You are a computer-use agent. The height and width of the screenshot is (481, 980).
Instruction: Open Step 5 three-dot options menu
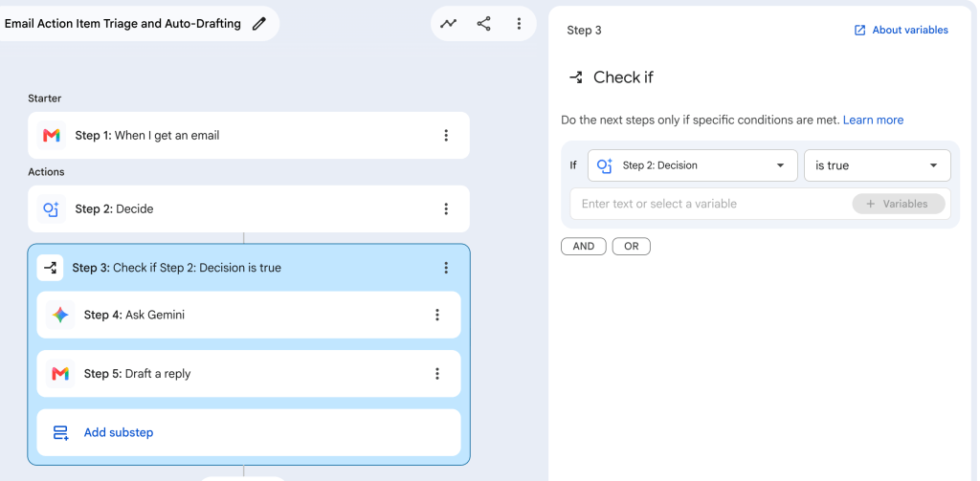[437, 374]
